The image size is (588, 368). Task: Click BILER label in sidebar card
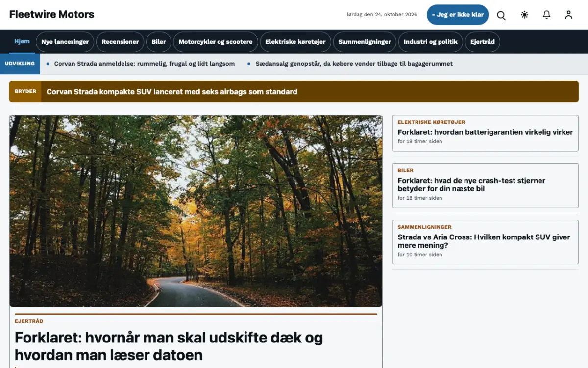[x=405, y=170]
